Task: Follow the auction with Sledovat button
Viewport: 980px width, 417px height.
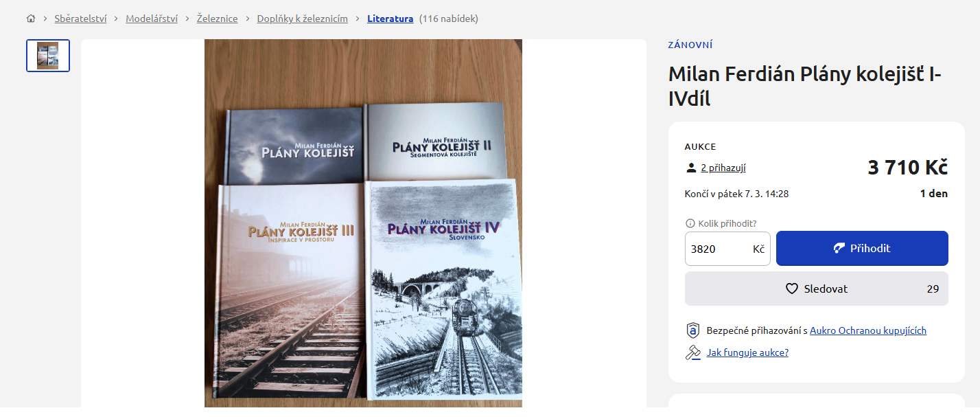Action: click(x=817, y=289)
